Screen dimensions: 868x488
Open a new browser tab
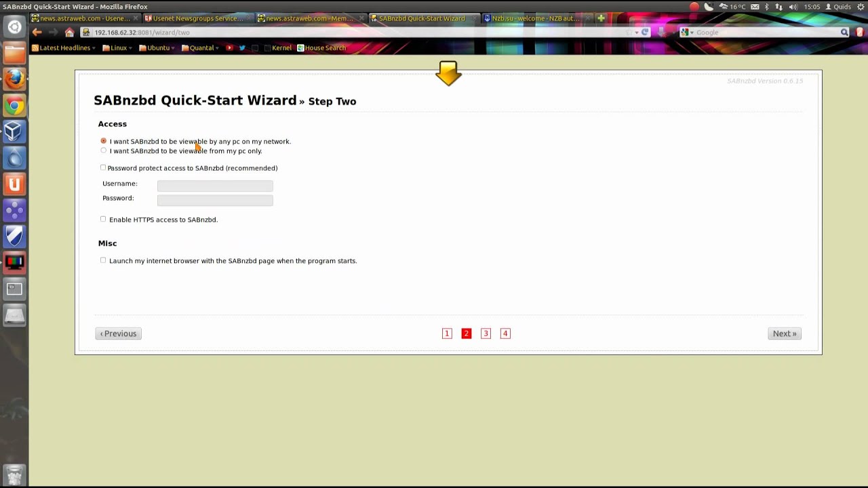[x=601, y=18]
